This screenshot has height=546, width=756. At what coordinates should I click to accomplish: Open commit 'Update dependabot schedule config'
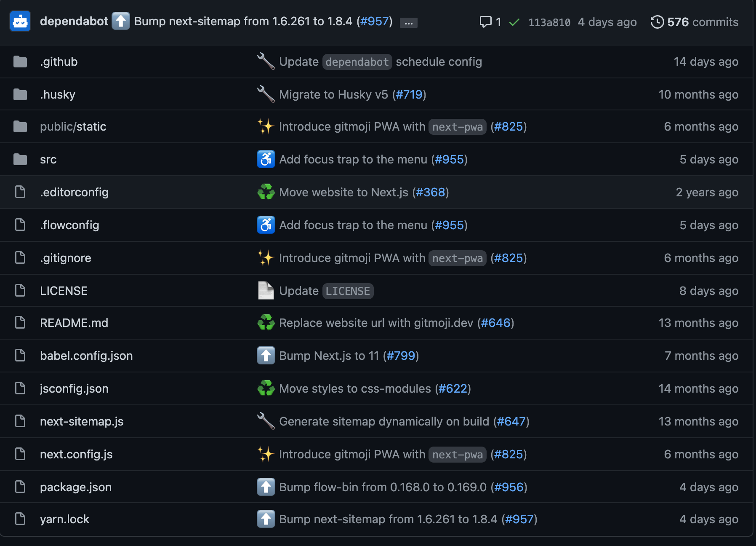click(x=381, y=62)
